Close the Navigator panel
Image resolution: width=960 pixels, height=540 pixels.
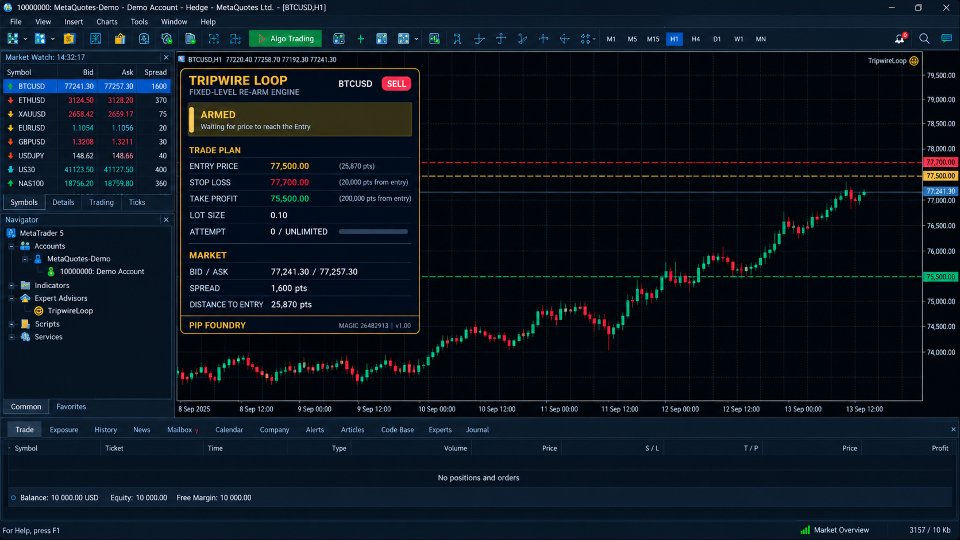pyautogui.click(x=166, y=219)
